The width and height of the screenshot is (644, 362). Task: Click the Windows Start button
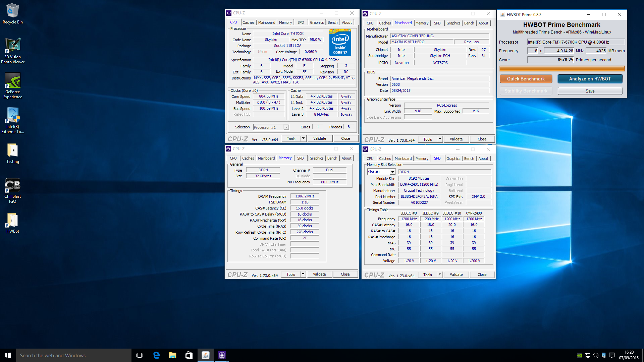click(8, 355)
